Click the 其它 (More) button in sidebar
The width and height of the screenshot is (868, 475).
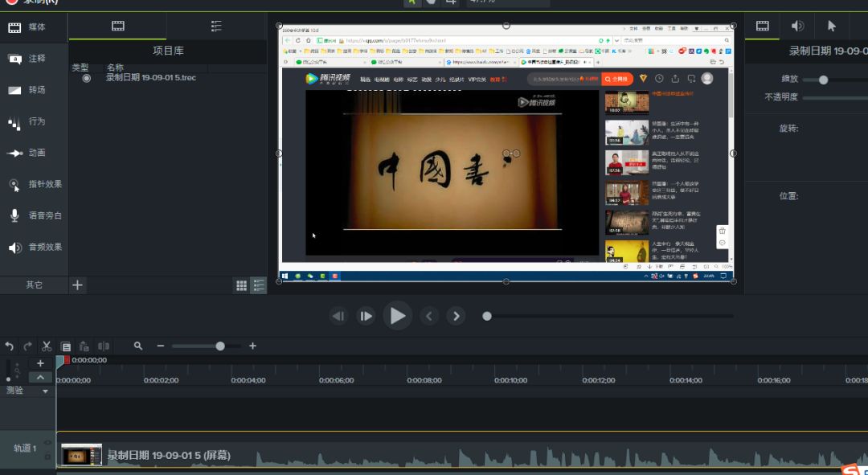pyautogui.click(x=34, y=285)
